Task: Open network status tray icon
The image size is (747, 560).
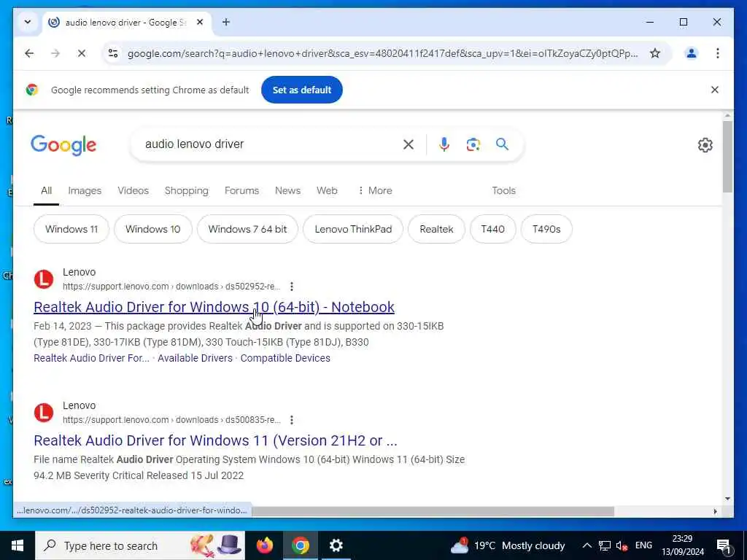Action: click(605, 545)
